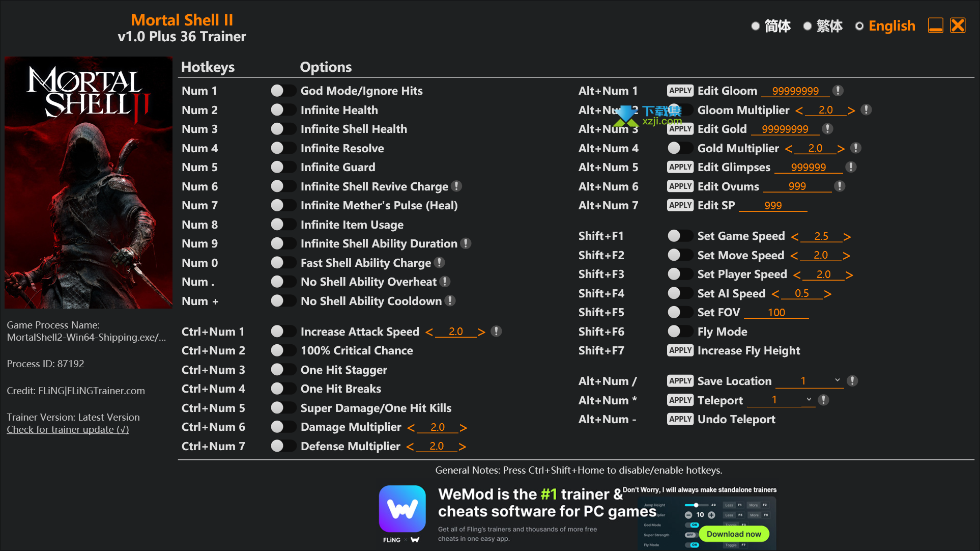Enable Fly Mode toggle
The height and width of the screenshot is (551, 980).
[680, 332]
